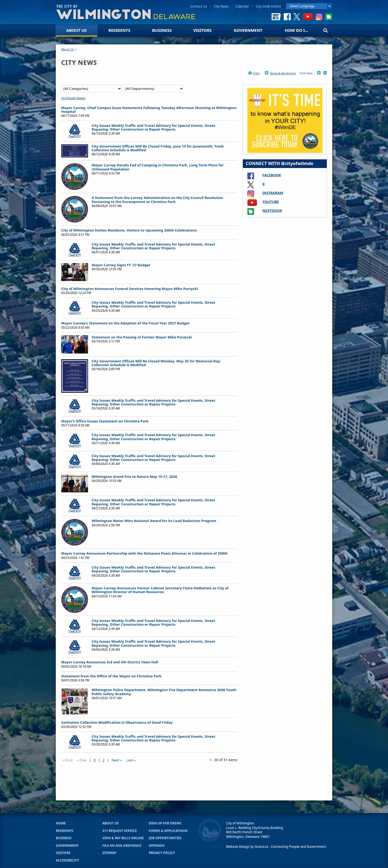The image size is (388, 868).
Task: Click Privacy Policy in footer
Action: [162, 853]
